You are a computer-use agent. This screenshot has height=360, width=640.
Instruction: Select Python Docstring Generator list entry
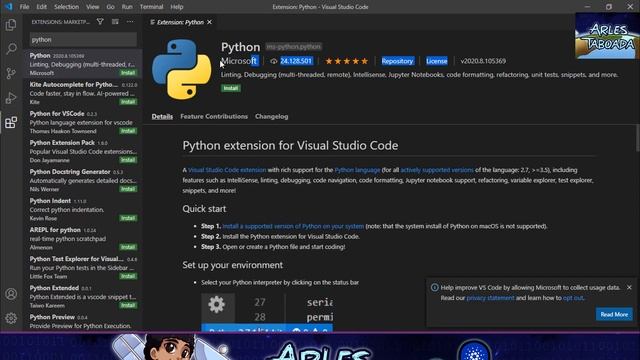tap(83, 180)
